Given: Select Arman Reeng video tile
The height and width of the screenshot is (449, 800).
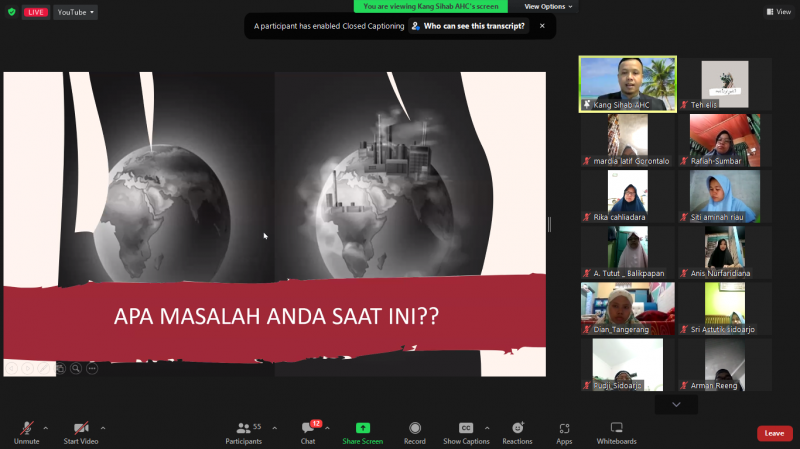Looking at the screenshot, I should point(725,365).
